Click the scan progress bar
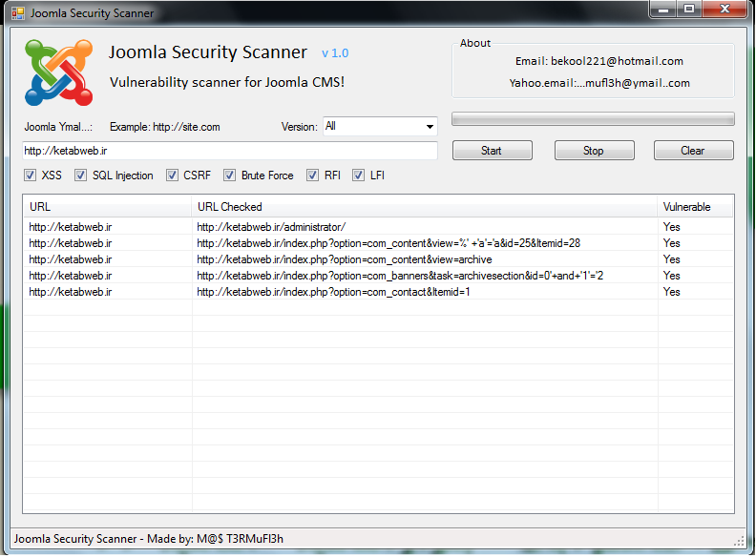Viewport: 756px width, 558px height. coord(593,118)
